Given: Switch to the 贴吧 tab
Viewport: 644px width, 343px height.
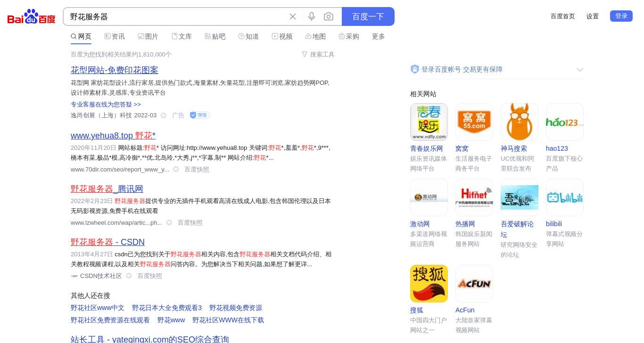Looking at the screenshot, I should (x=215, y=36).
